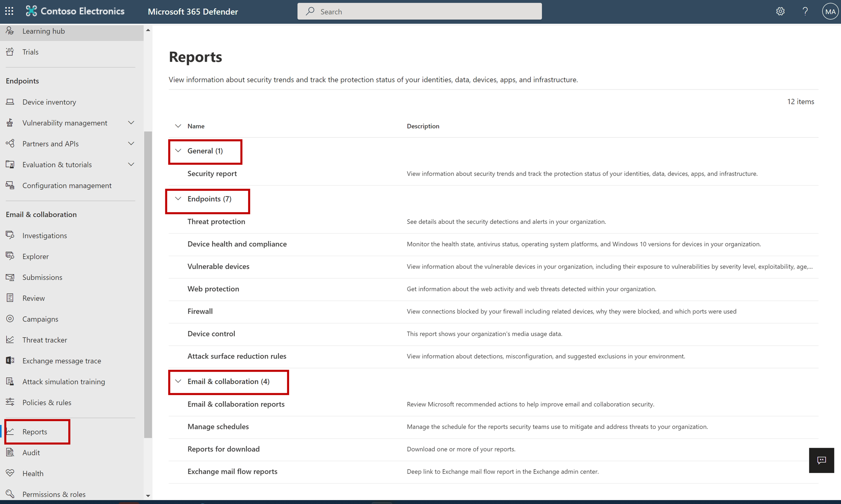Collapse the Endpoints (7) group

178,199
